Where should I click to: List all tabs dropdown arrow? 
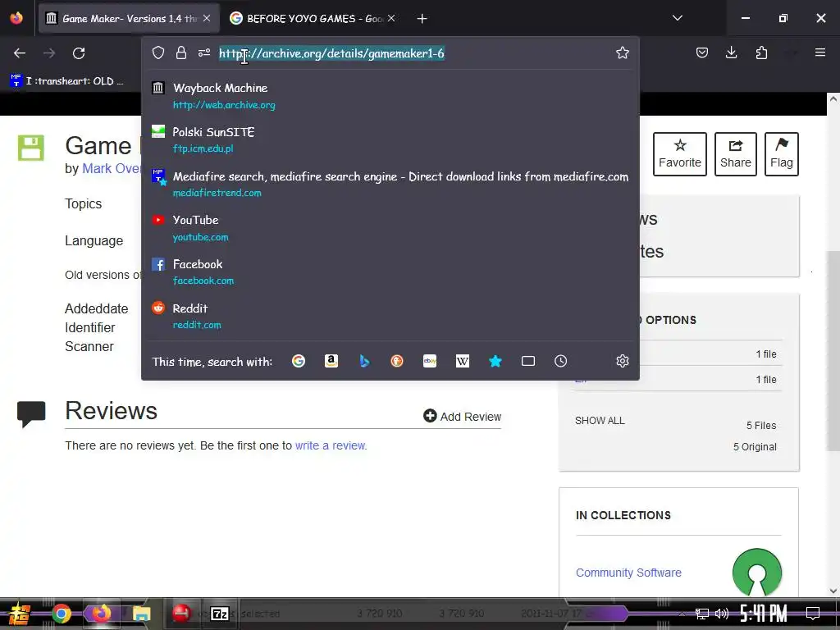(677, 18)
